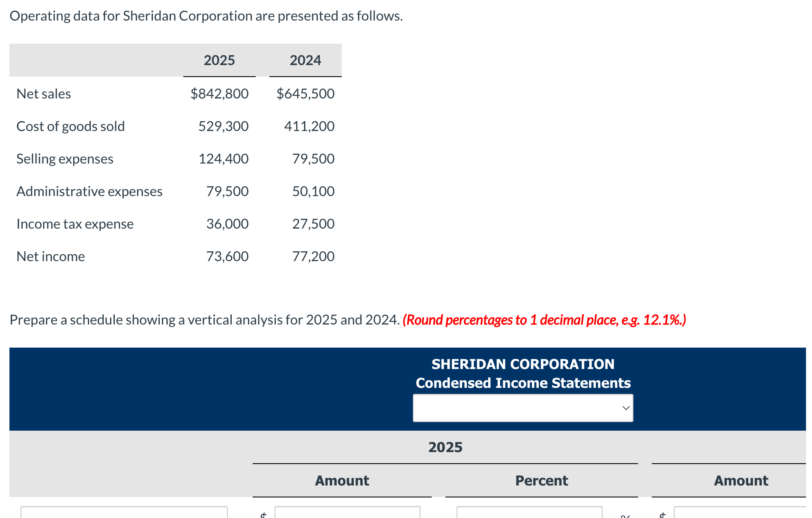Select the Percent column header
This screenshot has height=518, width=812.
(541, 480)
